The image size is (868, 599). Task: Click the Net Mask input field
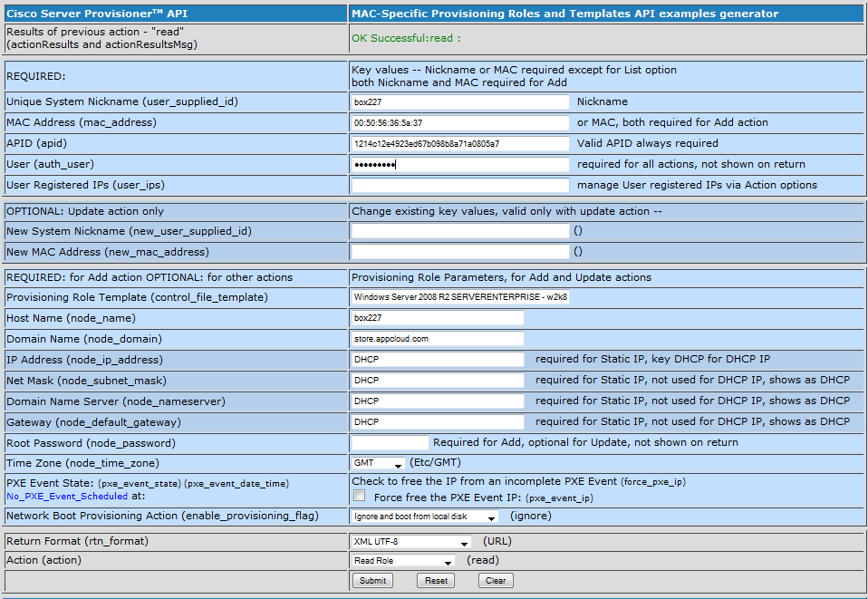coord(438,381)
